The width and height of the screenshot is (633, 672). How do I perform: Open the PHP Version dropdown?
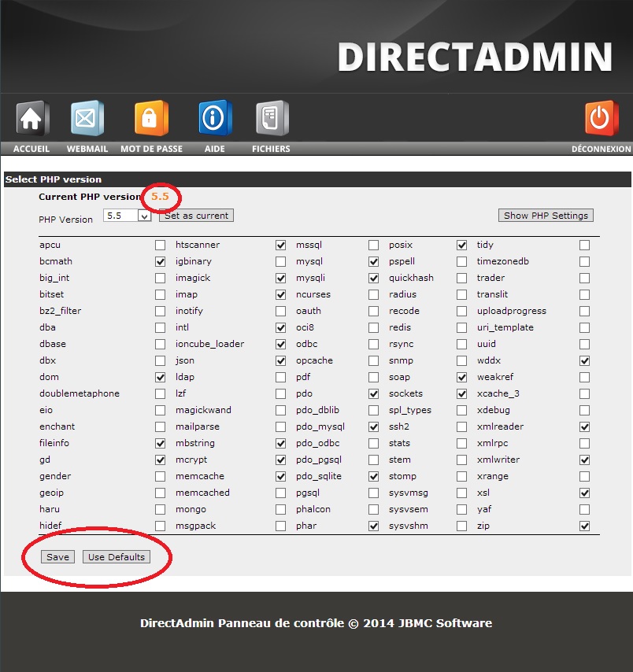pos(127,216)
